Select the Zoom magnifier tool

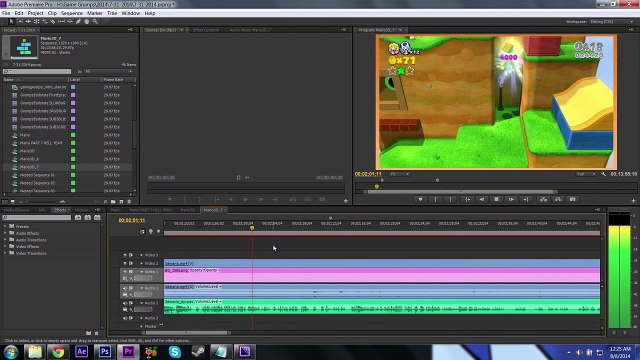pos(95,21)
